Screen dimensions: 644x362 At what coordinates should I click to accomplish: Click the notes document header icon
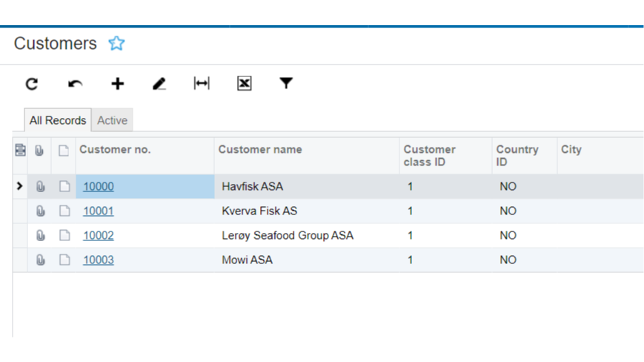64,151
